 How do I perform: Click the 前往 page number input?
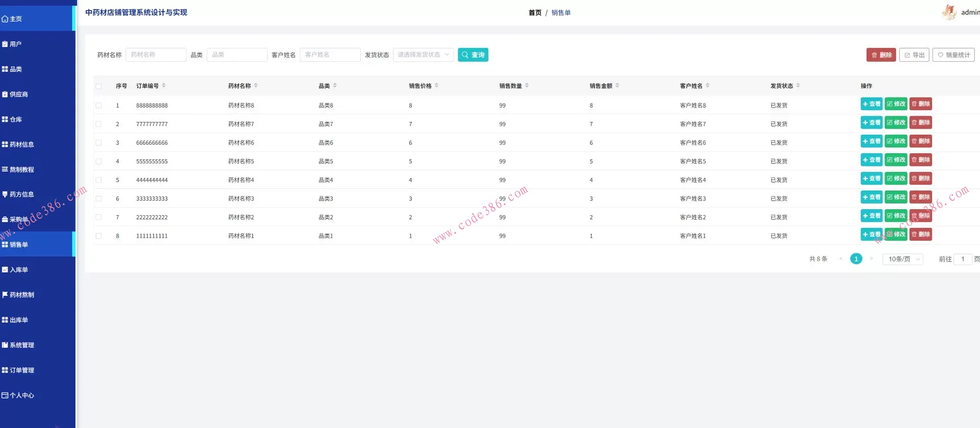pos(963,259)
